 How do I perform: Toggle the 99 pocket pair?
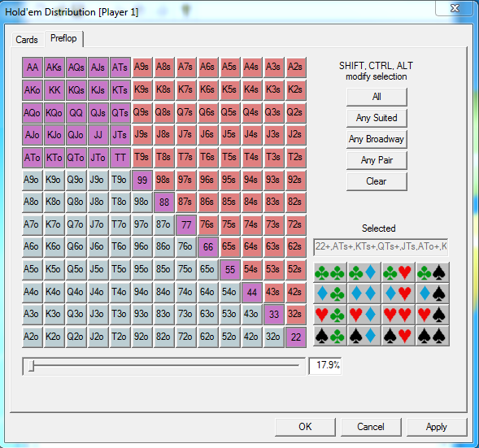(142, 180)
